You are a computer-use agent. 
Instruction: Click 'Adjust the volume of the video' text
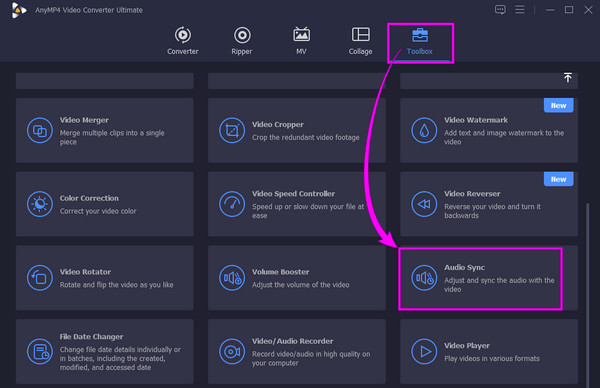tap(301, 285)
